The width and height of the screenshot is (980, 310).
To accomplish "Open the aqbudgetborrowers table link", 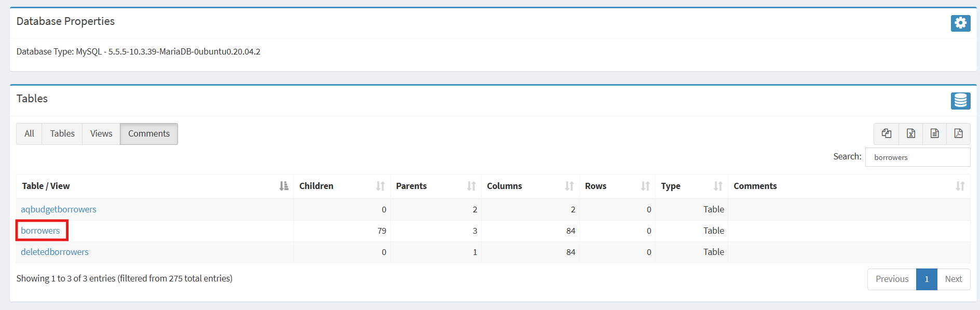I will coord(59,209).
